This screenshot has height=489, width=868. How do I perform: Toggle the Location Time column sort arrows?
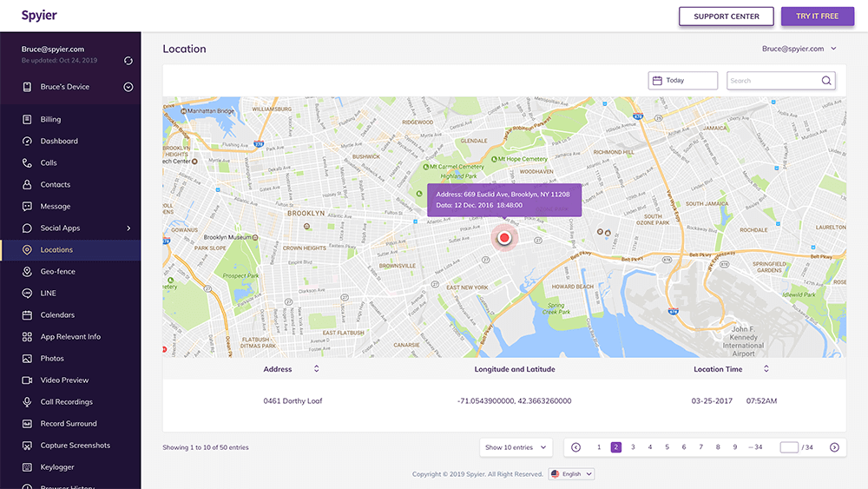766,369
